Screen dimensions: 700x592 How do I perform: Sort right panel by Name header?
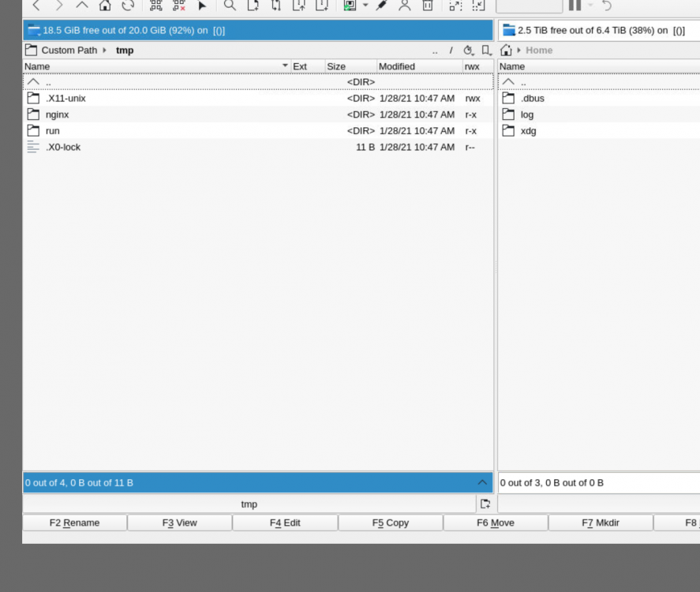pos(599,66)
